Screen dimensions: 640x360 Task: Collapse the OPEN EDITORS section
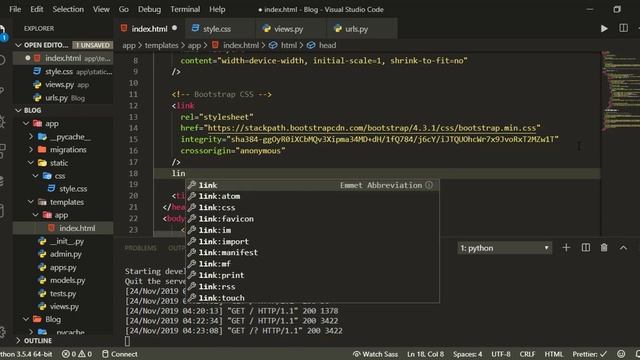18,45
